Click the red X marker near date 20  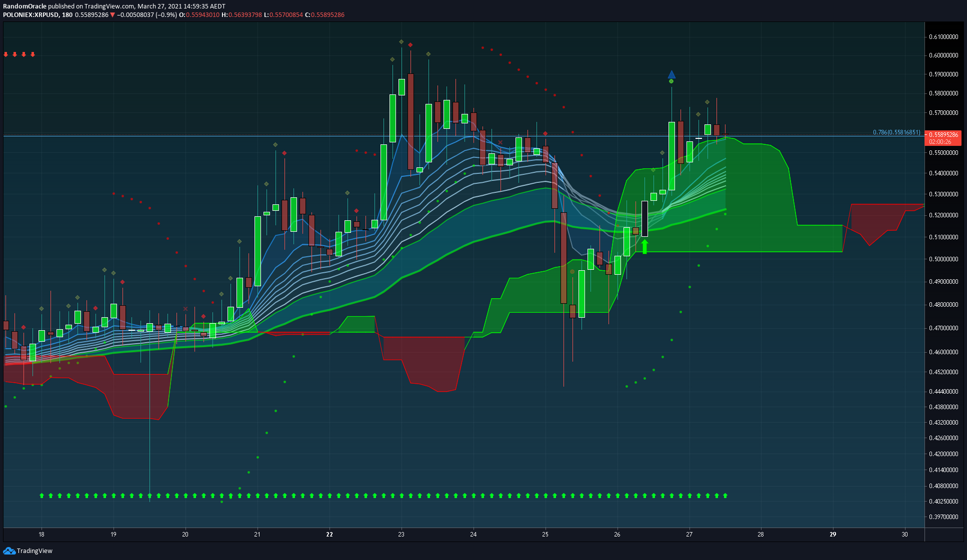click(185, 309)
